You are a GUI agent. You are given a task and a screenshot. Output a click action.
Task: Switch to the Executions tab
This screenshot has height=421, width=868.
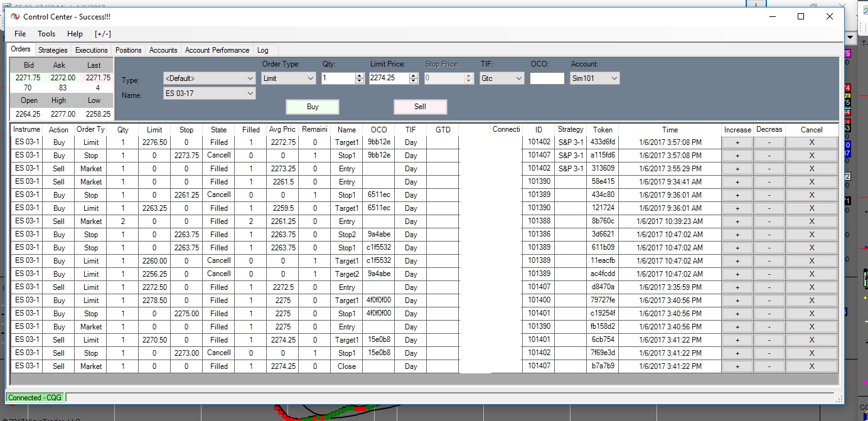pos(92,50)
